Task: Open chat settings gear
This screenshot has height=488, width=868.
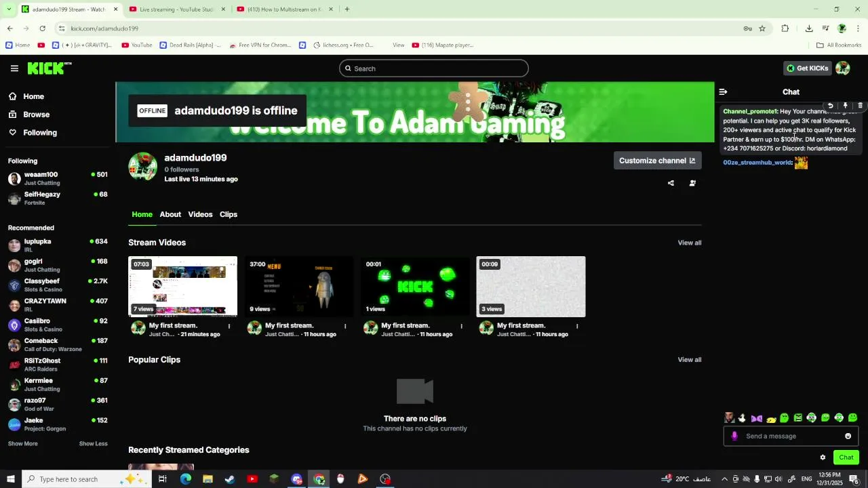Action: (823, 457)
